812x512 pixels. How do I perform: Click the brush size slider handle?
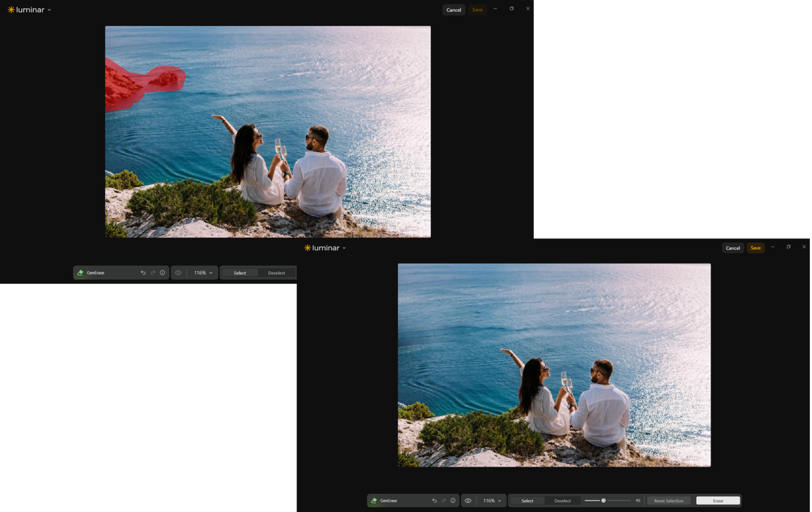pos(603,500)
